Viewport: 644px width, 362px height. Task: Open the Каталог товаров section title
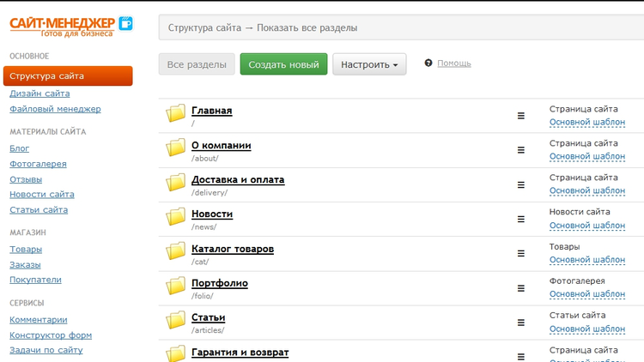click(233, 249)
